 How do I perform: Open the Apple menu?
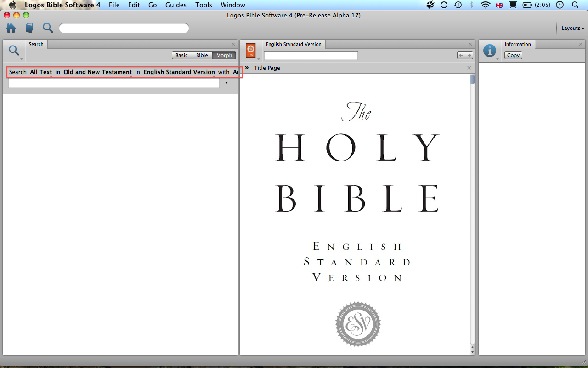(x=12, y=5)
